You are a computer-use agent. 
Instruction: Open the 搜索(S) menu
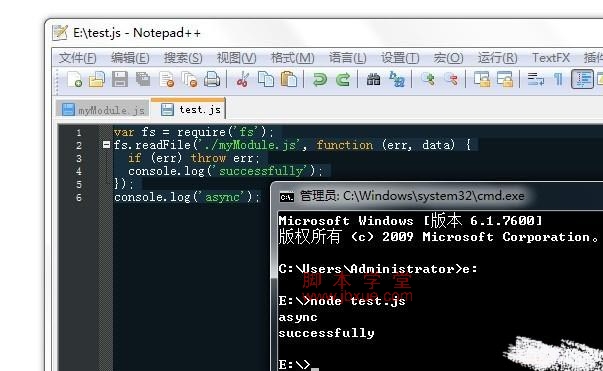tap(183, 58)
